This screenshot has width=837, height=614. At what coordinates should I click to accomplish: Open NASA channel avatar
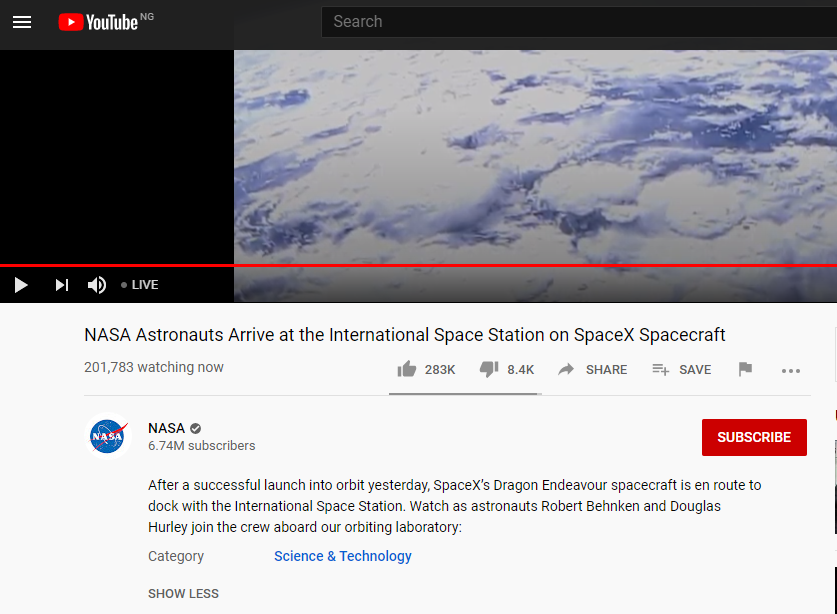click(107, 436)
